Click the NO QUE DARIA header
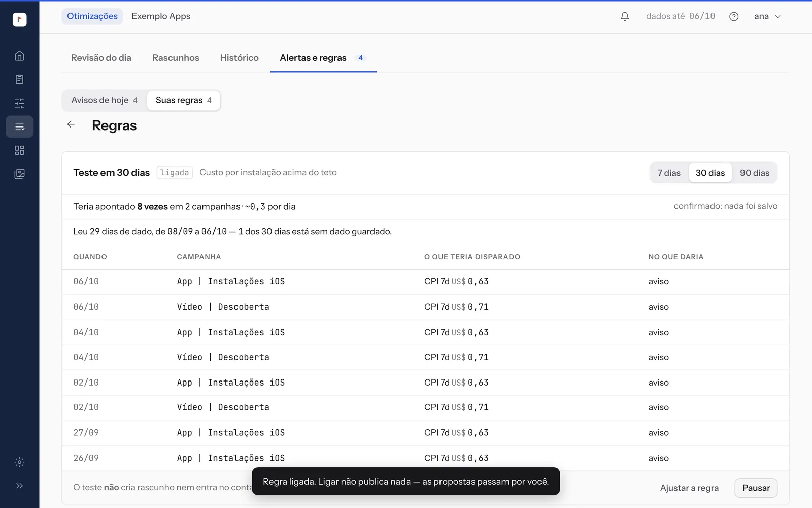This screenshot has height=508, width=812. click(676, 257)
